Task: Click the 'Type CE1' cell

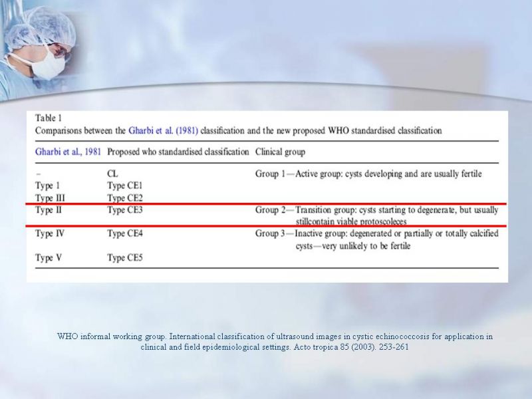Action: point(125,186)
